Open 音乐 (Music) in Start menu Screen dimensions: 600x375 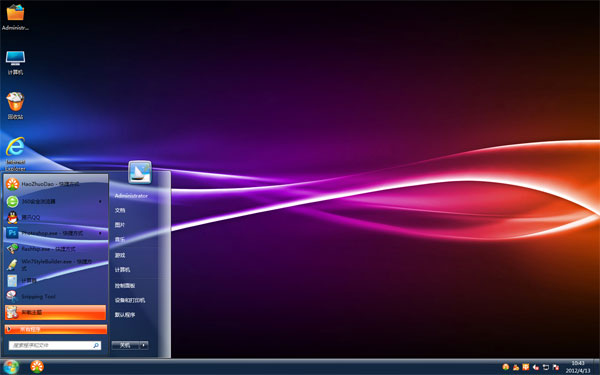coord(120,240)
